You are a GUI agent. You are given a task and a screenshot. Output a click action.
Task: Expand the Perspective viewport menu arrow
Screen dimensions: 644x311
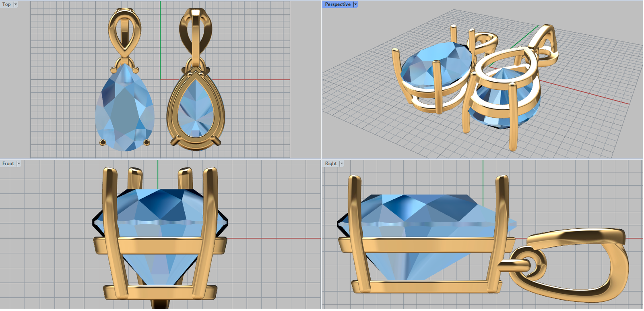click(x=355, y=4)
